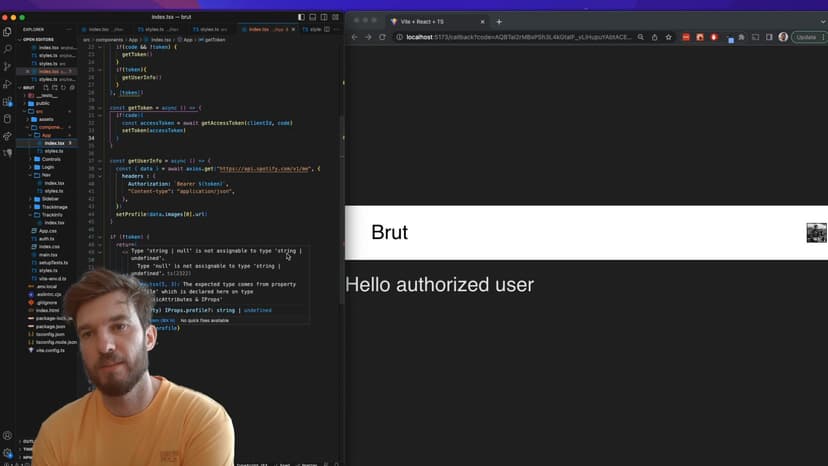The height and width of the screenshot is (466, 828).
Task: Open the Source Control view
Action: click(x=8, y=67)
